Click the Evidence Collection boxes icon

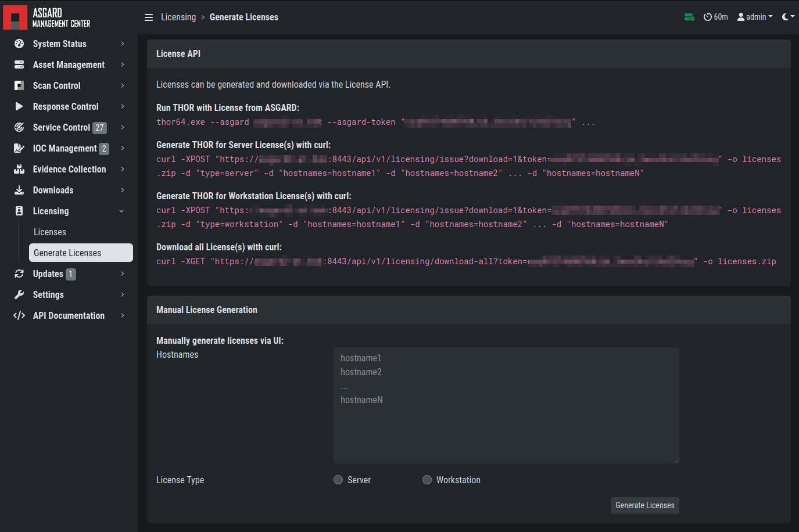point(19,169)
